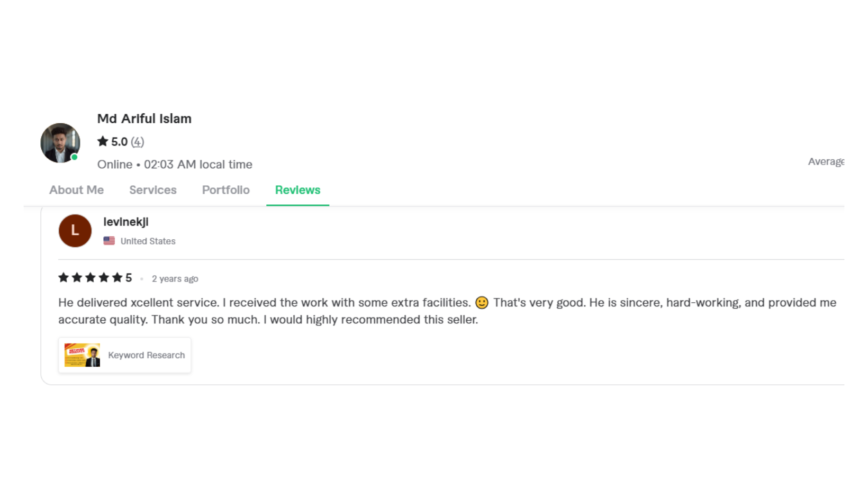868x489 pixels.
Task: Open the About Me tab
Action: click(76, 190)
